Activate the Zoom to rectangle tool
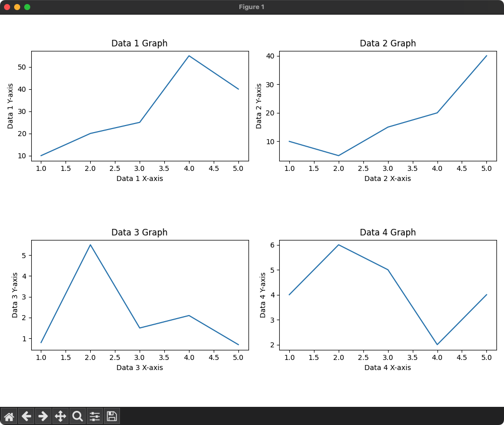Image resolution: width=504 pixels, height=425 pixels. [78, 416]
